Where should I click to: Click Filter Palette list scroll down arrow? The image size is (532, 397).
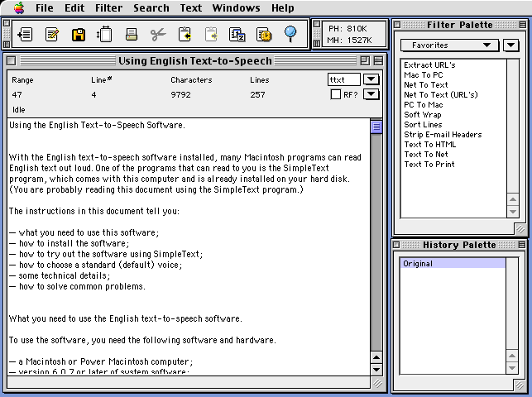click(x=513, y=212)
